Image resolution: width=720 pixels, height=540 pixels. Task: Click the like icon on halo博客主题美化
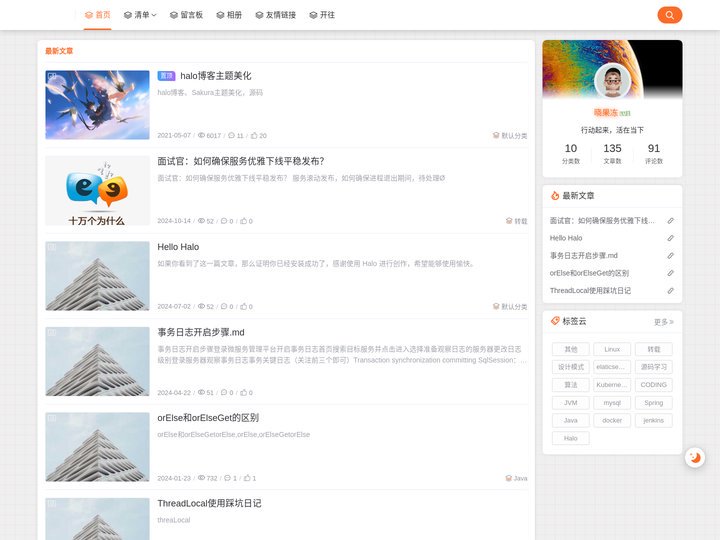coord(254,135)
